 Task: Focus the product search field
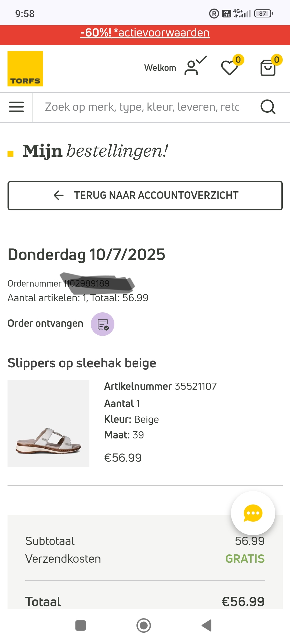[142, 107]
